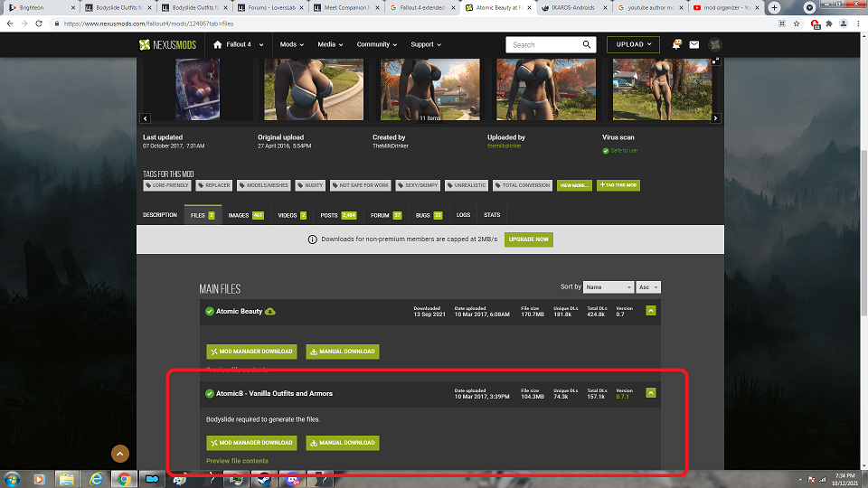Collapse AtomicB Vanilla Outfits file entry
The image size is (868, 488).
(651, 393)
